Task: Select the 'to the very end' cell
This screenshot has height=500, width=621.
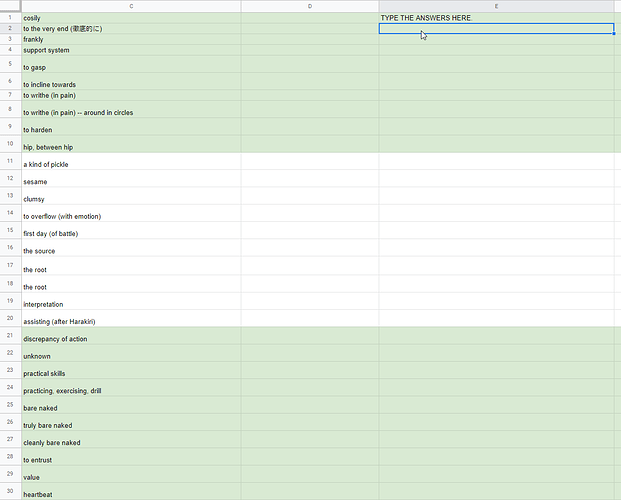Action: coord(131,29)
